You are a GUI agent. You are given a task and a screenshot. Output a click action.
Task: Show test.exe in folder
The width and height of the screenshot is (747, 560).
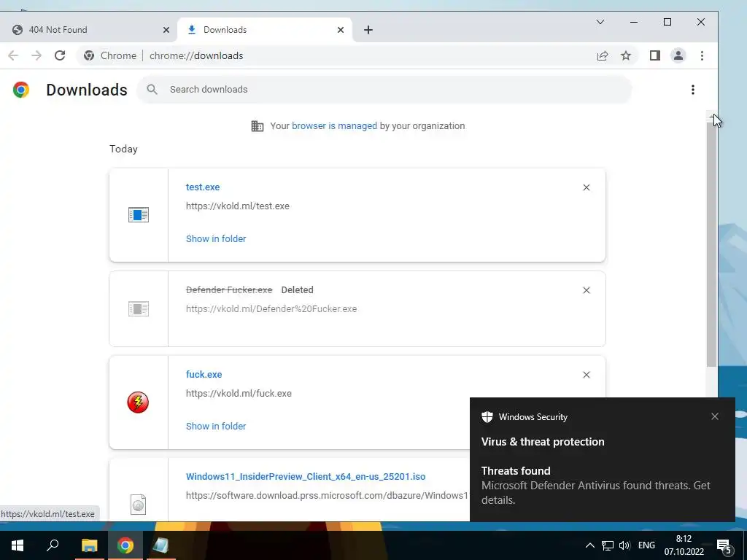pos(216,238)
